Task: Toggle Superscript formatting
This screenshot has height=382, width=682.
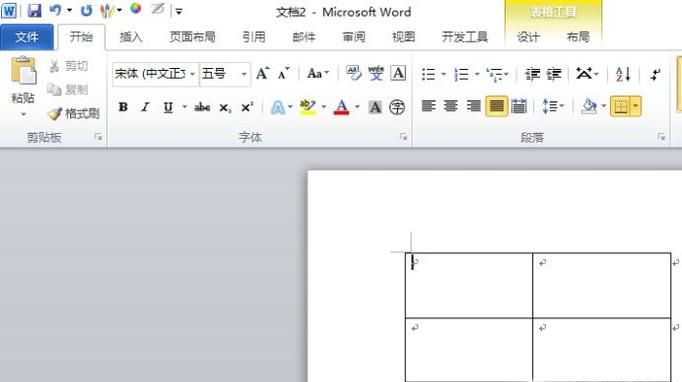Action: (247, 107)
